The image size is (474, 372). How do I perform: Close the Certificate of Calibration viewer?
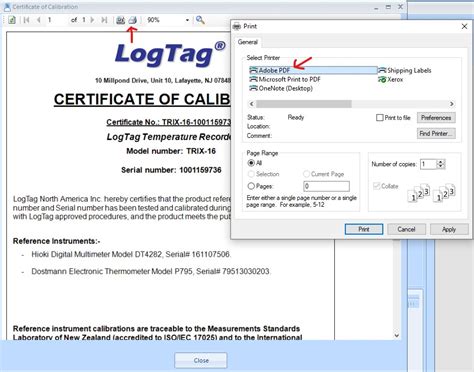click(400, 7)
